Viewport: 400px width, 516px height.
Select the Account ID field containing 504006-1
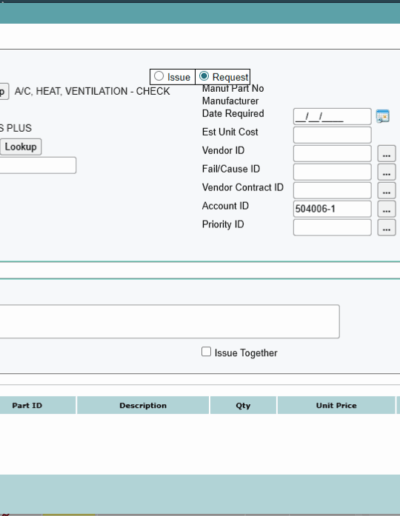[332, 209]
